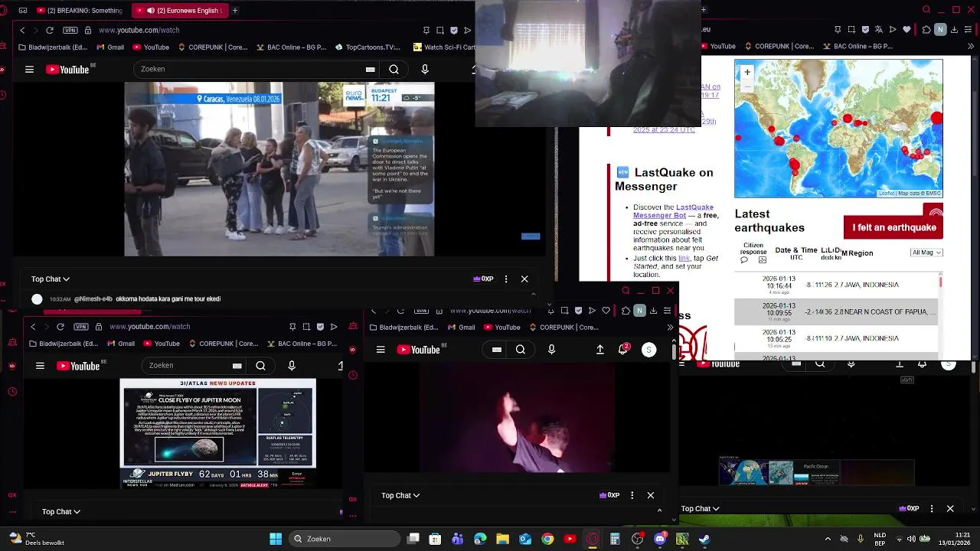Open Steam from the taskbar

point(704,539)
